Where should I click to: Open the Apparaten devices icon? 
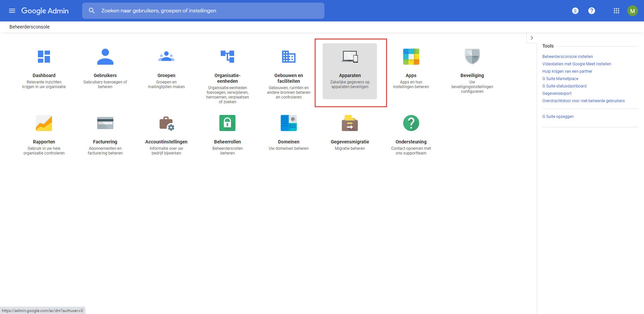tap(350, 57)
